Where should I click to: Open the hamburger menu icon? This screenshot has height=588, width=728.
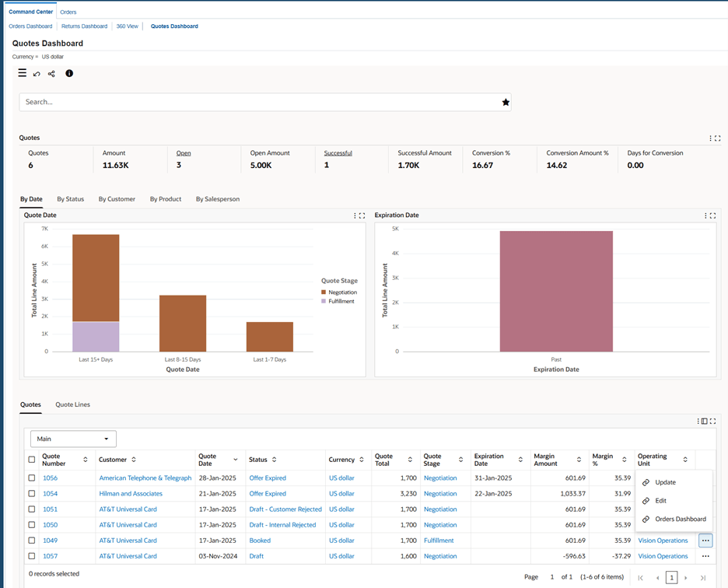tap(22, 73)
